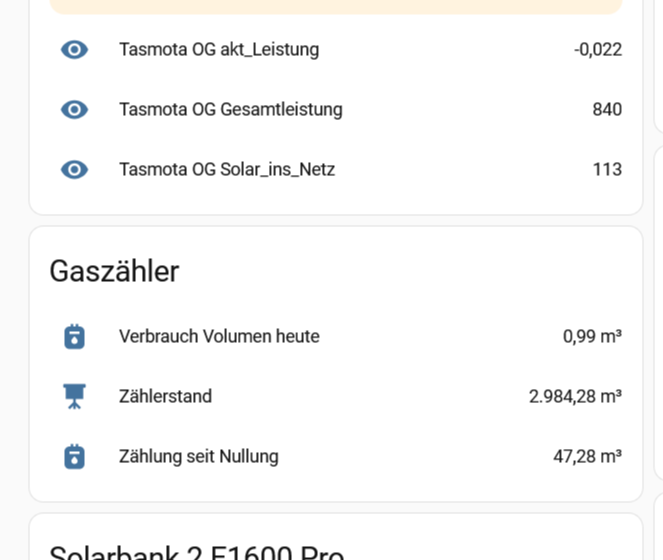Click the Gaszähler card heading
The image size is (663, 560).
[114, 271]
